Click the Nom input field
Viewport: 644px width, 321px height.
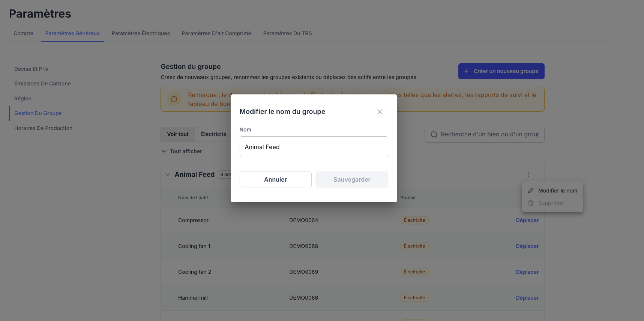[314, 147]
